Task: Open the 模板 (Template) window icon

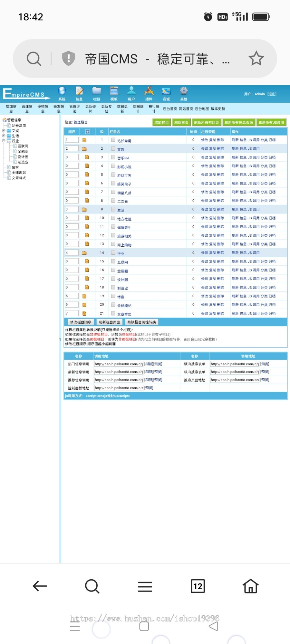Action: [114, 91]
